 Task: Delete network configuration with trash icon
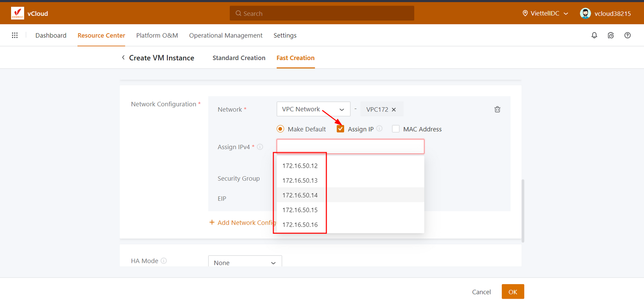497,109
